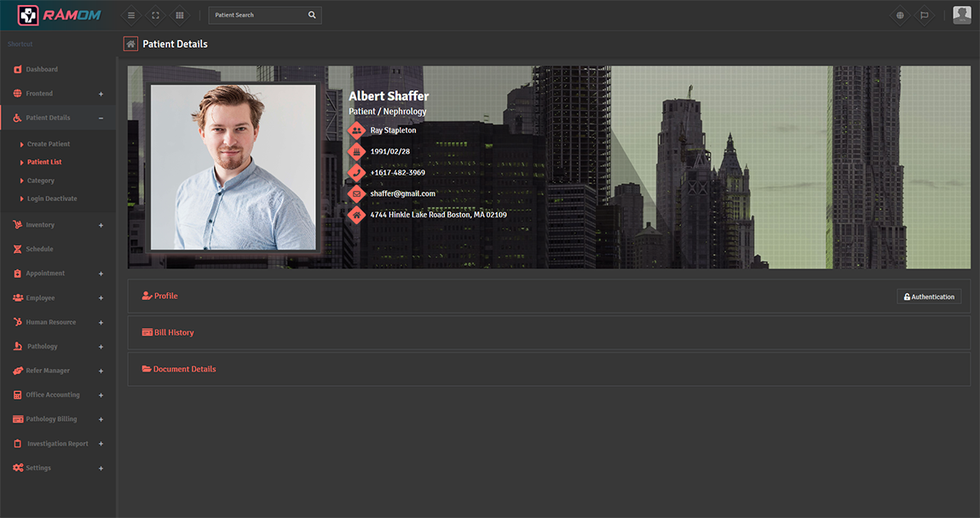Open the globe language icon
This screenshot has height=518, width=980.
(900, 15)
